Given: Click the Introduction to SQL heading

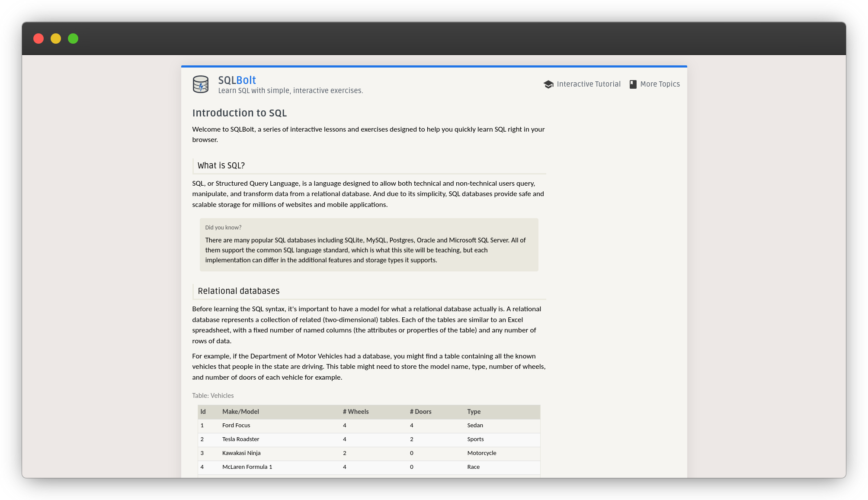Looking at the screenshot, I should [240, 113].
